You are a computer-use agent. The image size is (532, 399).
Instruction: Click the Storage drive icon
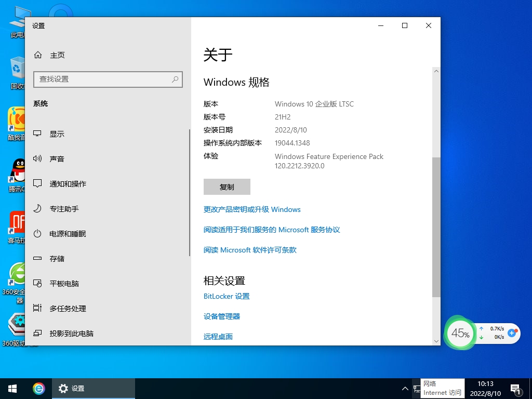pyautogui.click(x=37, y=259)
